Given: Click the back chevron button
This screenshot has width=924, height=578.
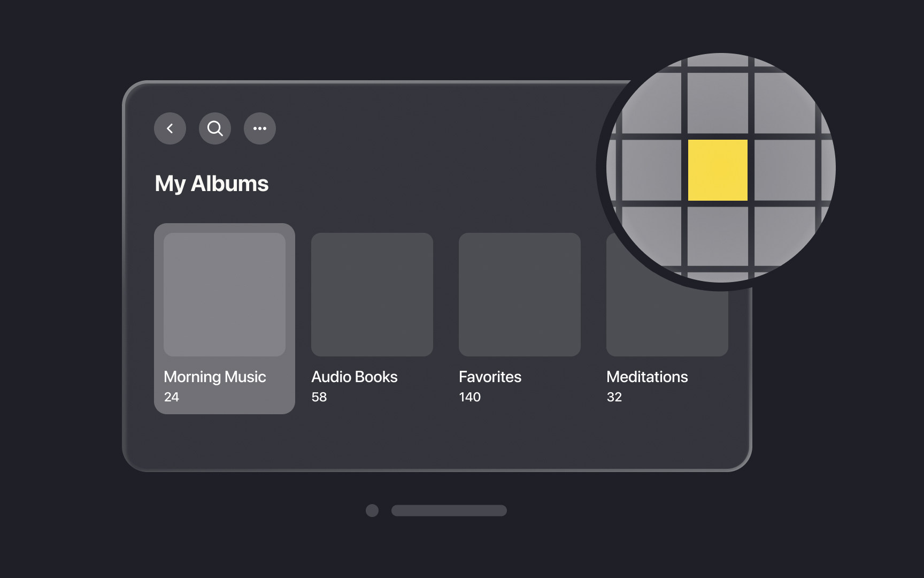Looking at the screenshot, I should point(170,128).
